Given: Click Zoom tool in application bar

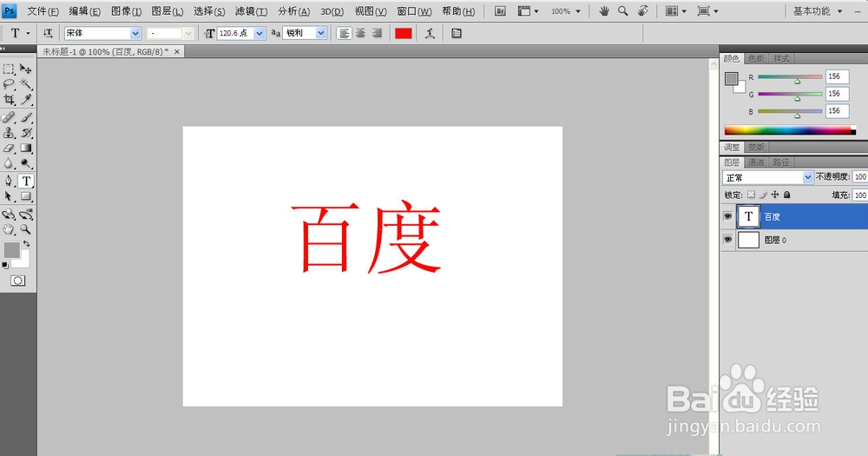Looking at the screenshot, I should [x=622, y=11].
